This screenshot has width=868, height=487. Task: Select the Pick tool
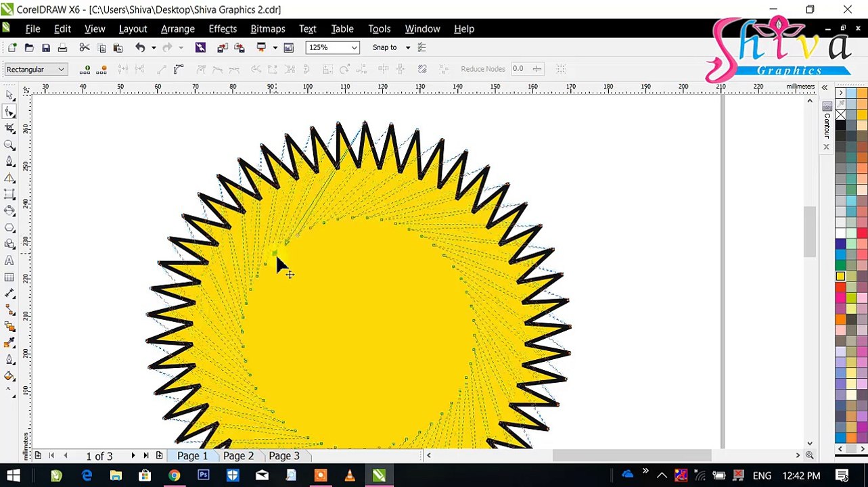point(9,95)
